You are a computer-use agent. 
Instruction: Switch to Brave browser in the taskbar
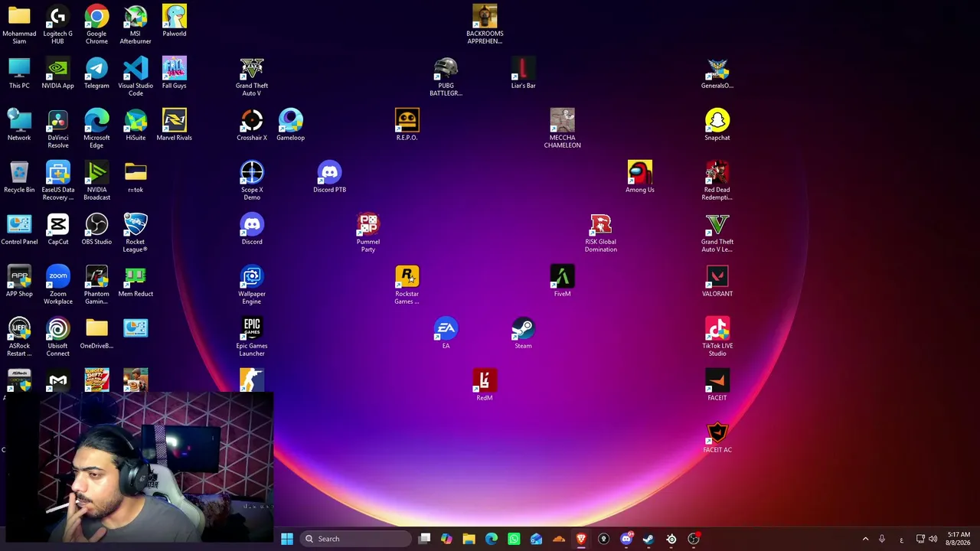coord(581,539)
